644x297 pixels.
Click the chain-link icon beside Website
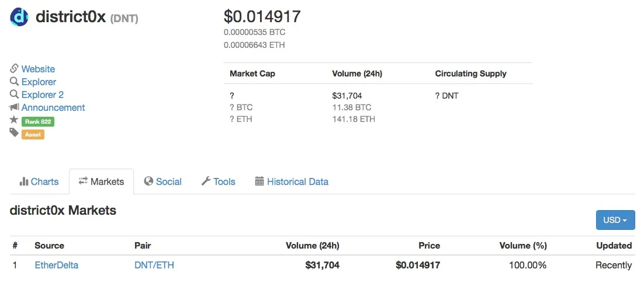coord(15,68)
